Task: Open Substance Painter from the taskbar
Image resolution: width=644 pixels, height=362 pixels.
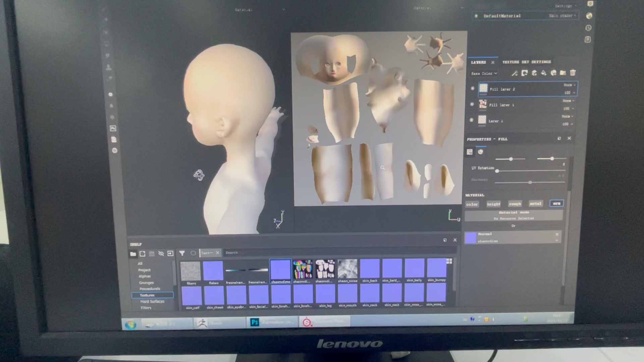Action: [x=325, y=322]
